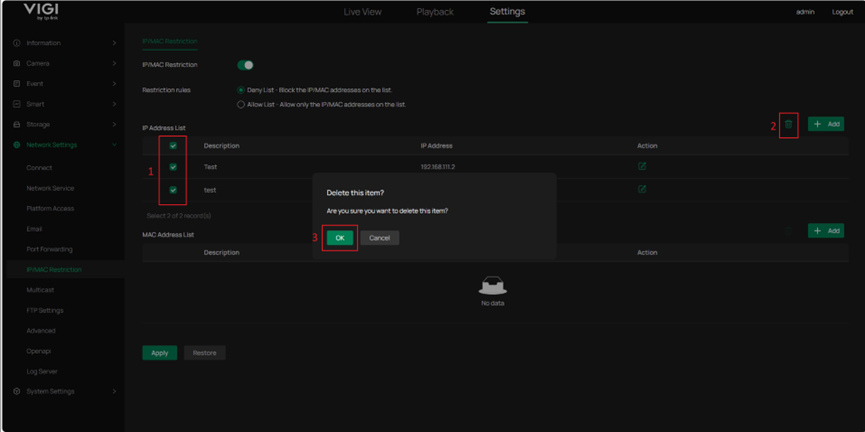865x432 pixels.
Task: Open Port Forwarding in the sidebar
Action: coord(49,249)
